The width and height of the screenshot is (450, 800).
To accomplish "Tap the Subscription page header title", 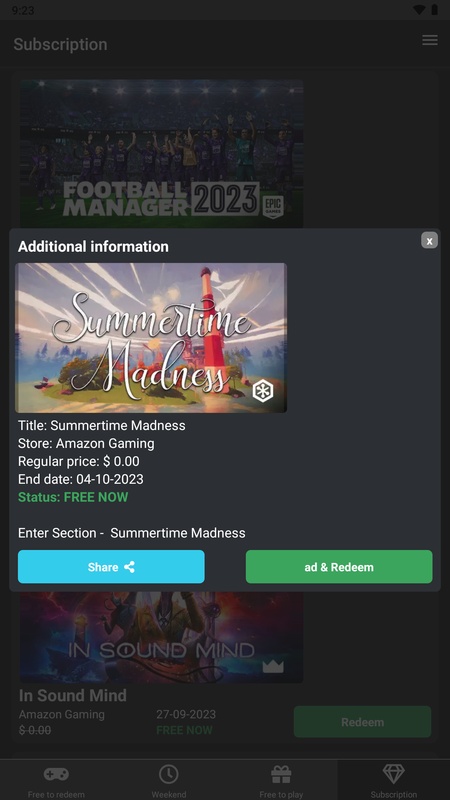I will 60,44.
